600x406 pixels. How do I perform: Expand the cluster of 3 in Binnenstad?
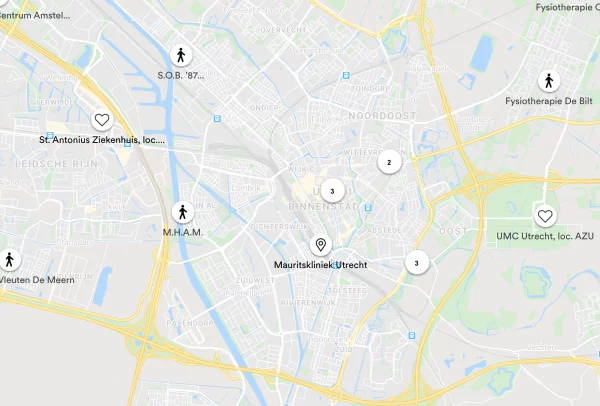[x=332, y=191]
